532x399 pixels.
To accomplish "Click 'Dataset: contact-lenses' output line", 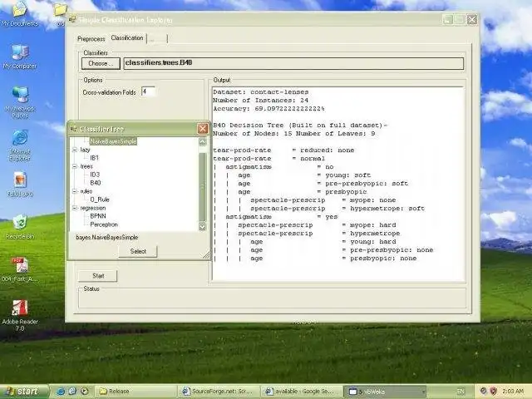I will [x=260, y=92].
